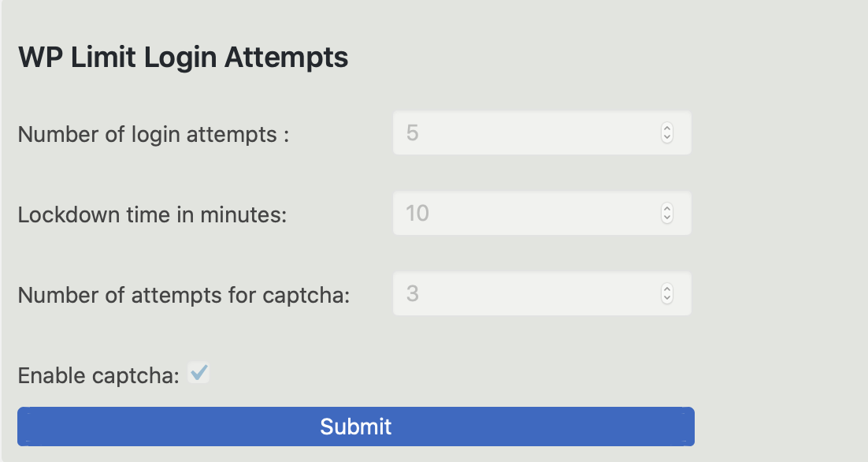
Task: Click the 'Lockdown time in minutes:' label
Action: (152, 215)
